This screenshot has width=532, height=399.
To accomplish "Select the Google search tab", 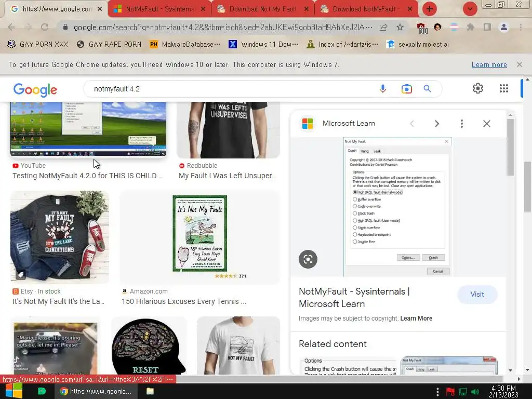I will [x=56, y=9].
